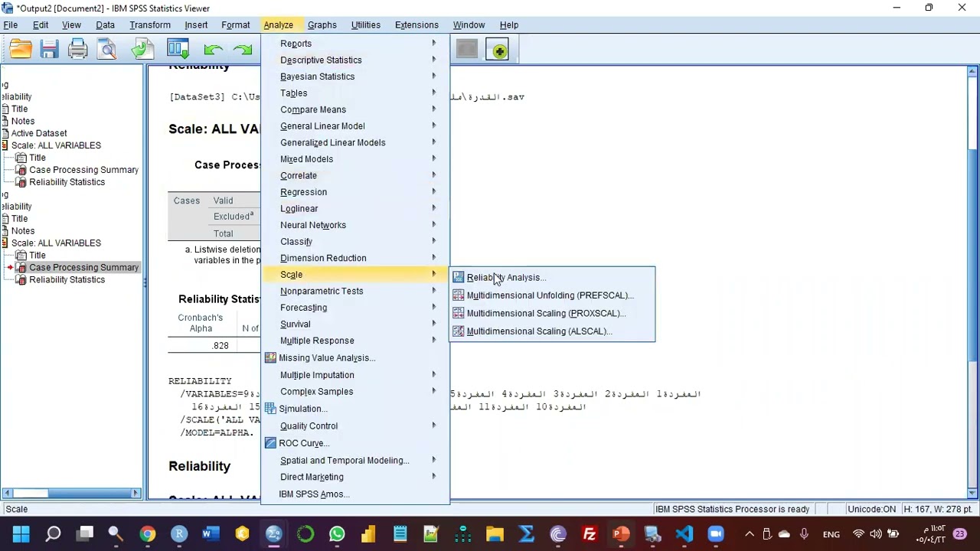Click the Redo green arrow icon
This screenshot has height=551, width=980.
click(243, 51)
